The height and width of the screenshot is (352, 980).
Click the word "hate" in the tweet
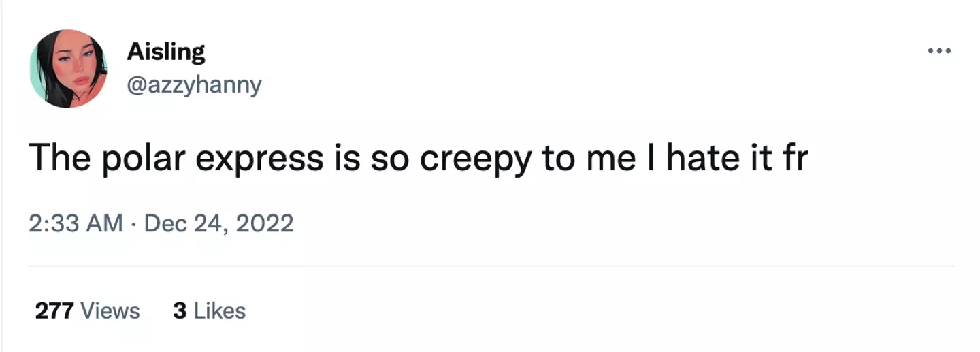tap(698, 159)
